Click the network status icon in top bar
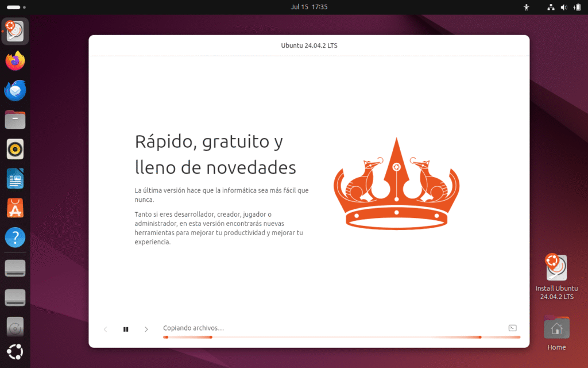This screenshot has width=588, height=368. tap(551, 7)
